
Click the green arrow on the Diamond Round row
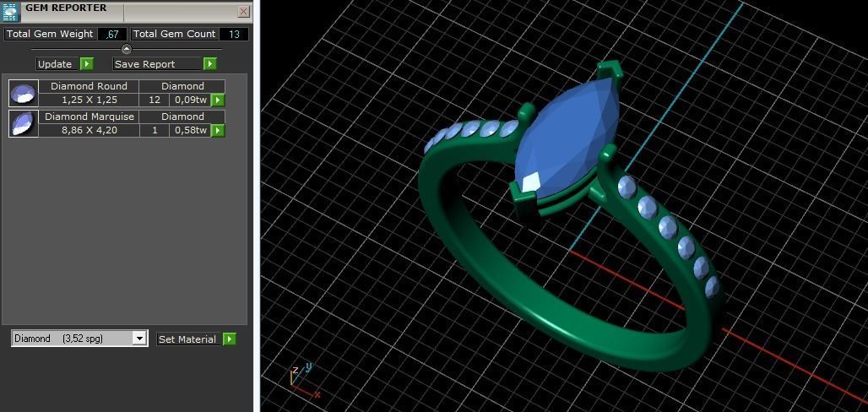click(x=218, y=100)
